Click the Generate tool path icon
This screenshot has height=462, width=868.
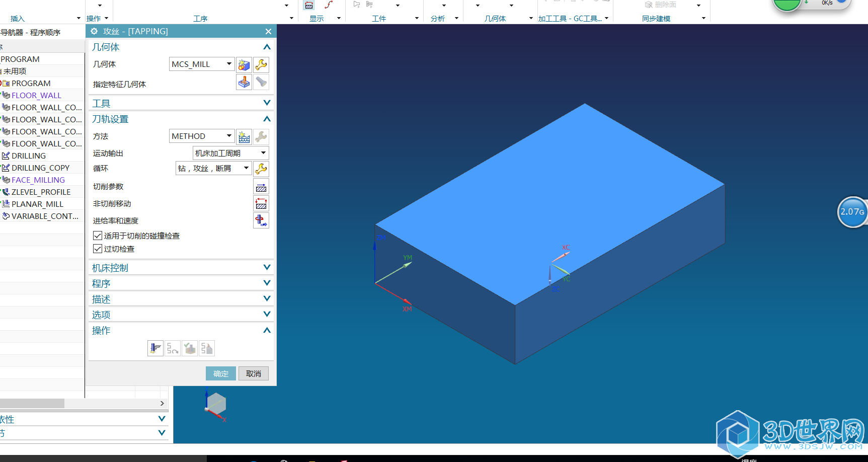155,348
